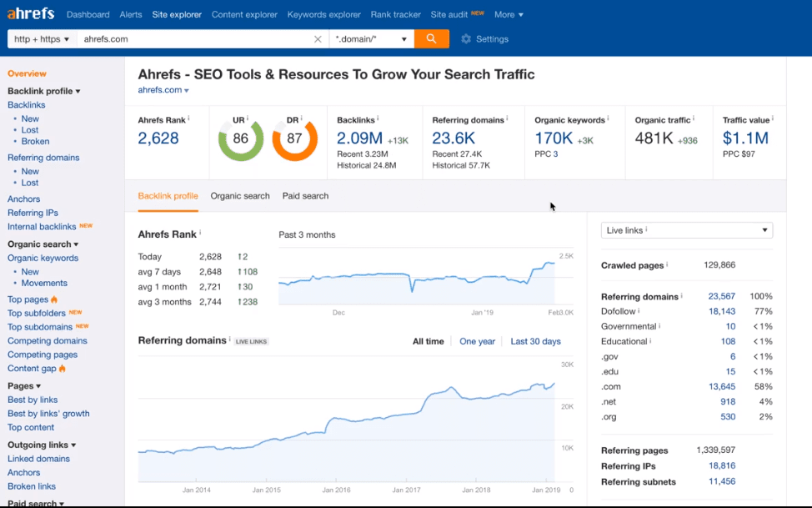This screenshot has width=812, height=508.
Task: Click the Referring subnets count 11,456
Action: tap(722, 481)
